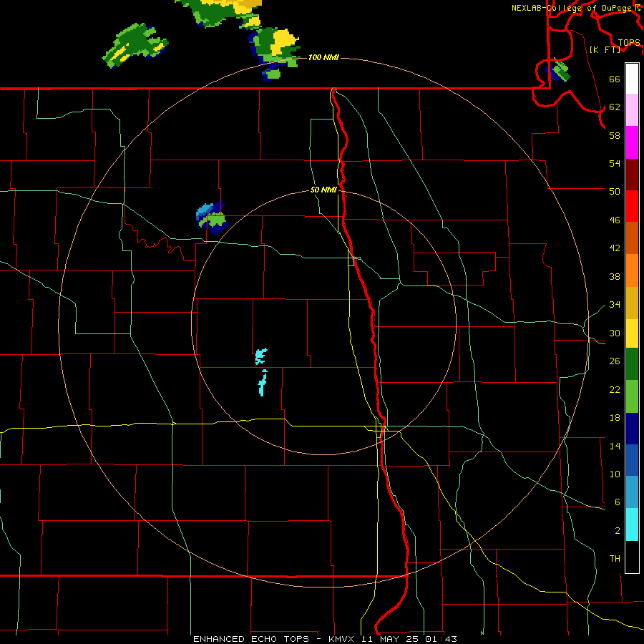Click the "50 NMI" range ring label
This screenshot has width=644, height=644.
click(x=323, y=190)
